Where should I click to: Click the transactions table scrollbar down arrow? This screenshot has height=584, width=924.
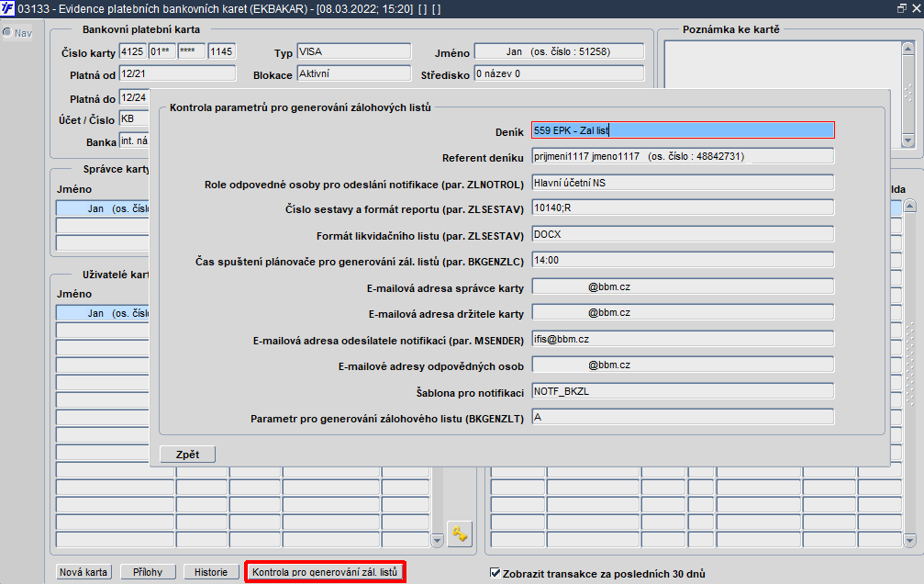(x=910, y=540)
